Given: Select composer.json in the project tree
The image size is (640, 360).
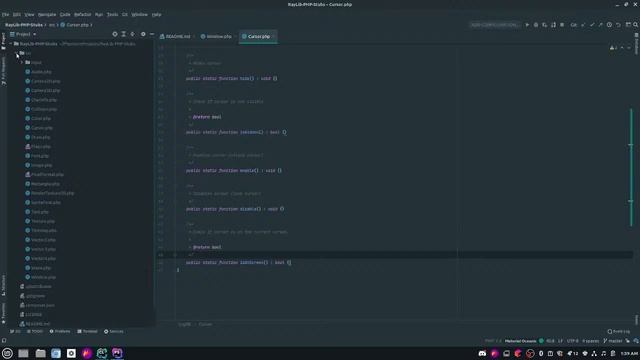Looking at the screenshot, I should coord(37,305).
